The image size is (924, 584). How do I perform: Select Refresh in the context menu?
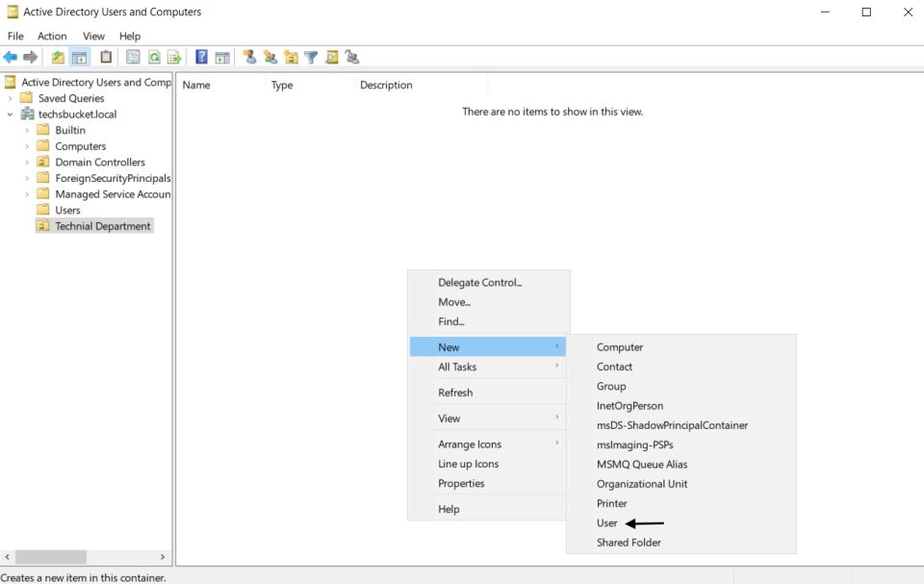(x=489, y=393)
